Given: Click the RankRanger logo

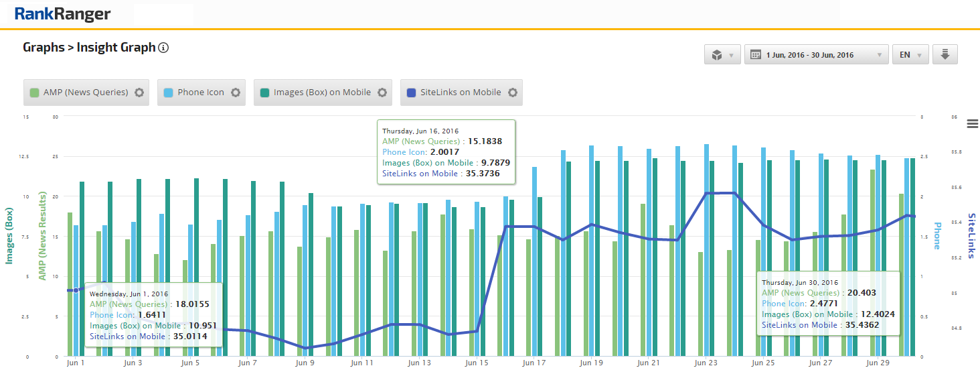Looking at the screenshot, I should click(x=62, y=14).
